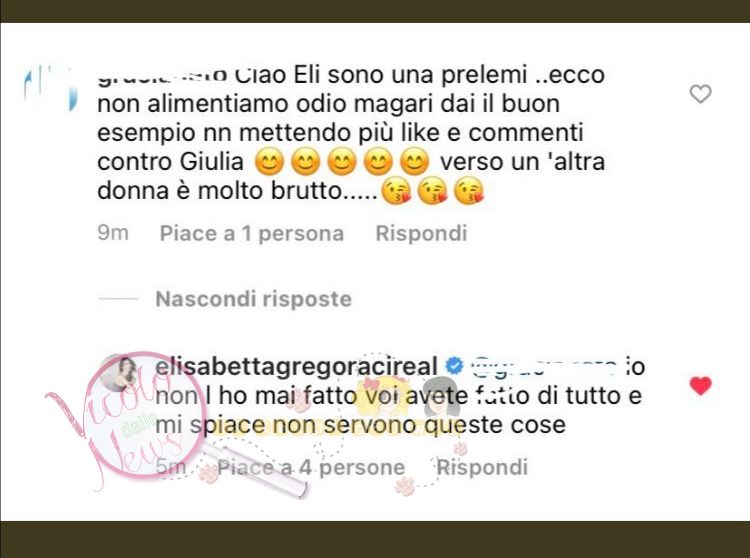Viewport: 750px width, 558px height.
Task: Click Rispondi under elisabettagregoracireal's reply
Action: pos(482,467)
